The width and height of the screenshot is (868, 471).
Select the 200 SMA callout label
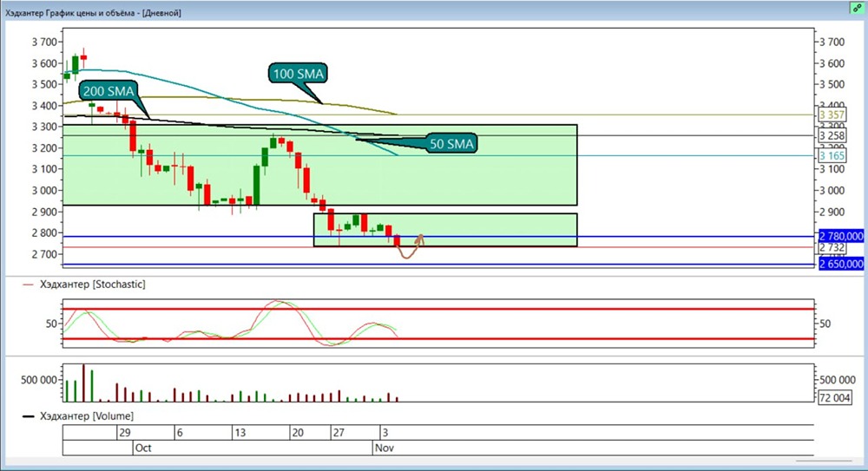(108, 91)
